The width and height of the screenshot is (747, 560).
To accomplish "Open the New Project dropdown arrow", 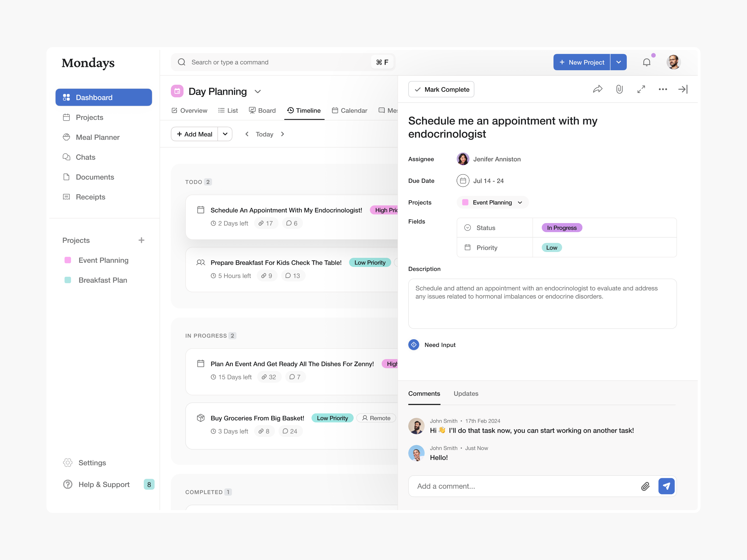I will point(619,62).
